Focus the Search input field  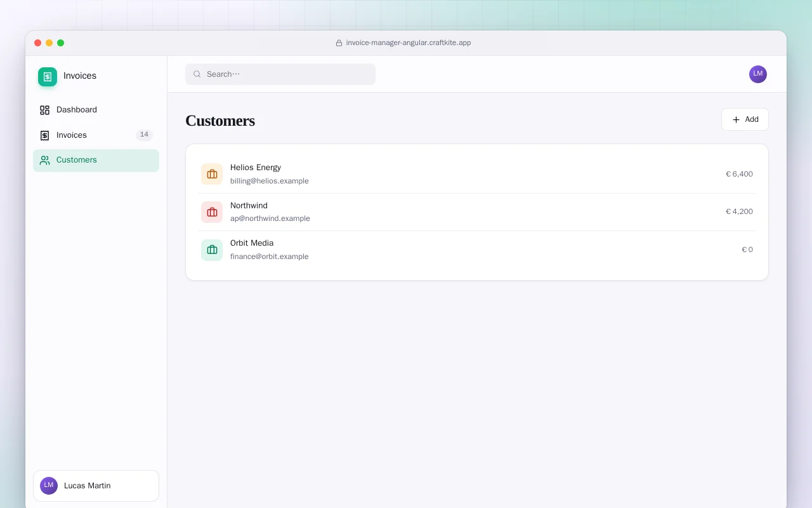click(x=280, y=74)
